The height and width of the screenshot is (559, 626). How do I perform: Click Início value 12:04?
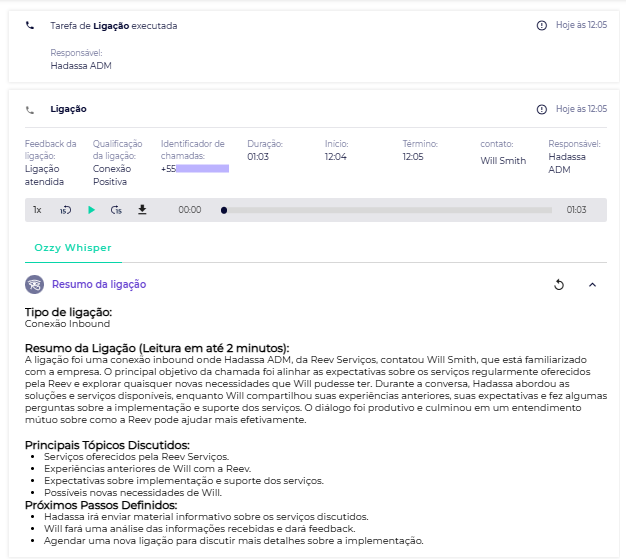pos(335,157)
